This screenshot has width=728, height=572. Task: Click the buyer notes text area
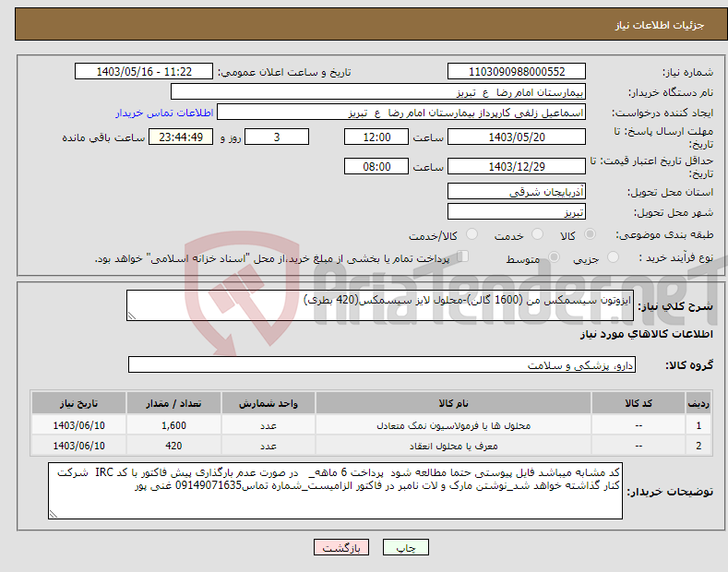click(335, 491)
